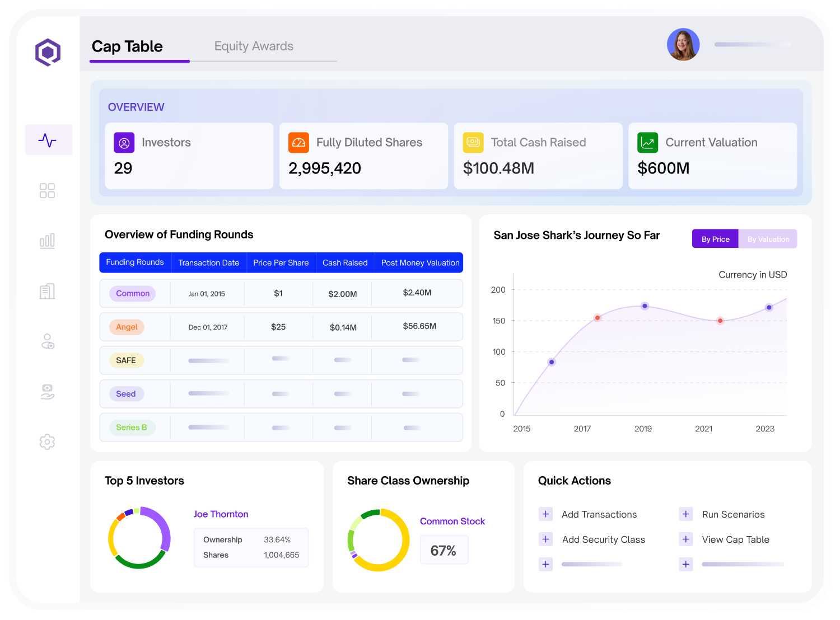Click plus icon beside Add Transactions
Screen dimensions: 840x620
coord(545,514)
